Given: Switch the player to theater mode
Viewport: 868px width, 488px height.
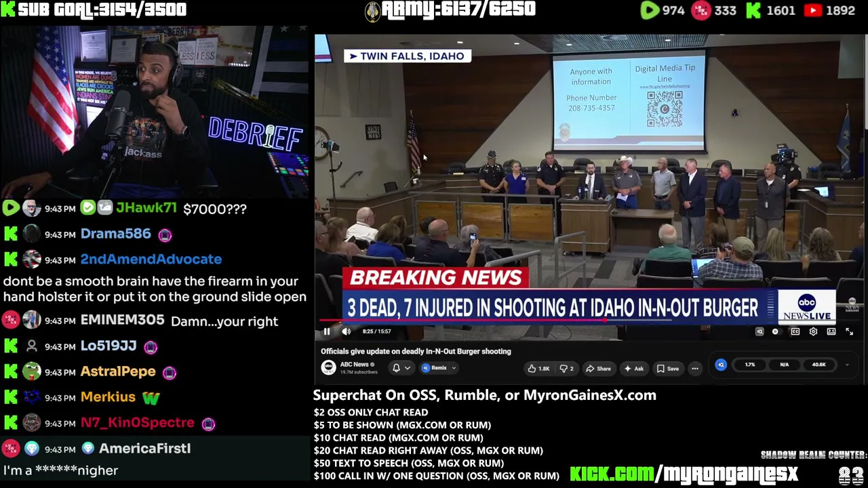Looking at the screenshot, I should [x=831, y=331].
